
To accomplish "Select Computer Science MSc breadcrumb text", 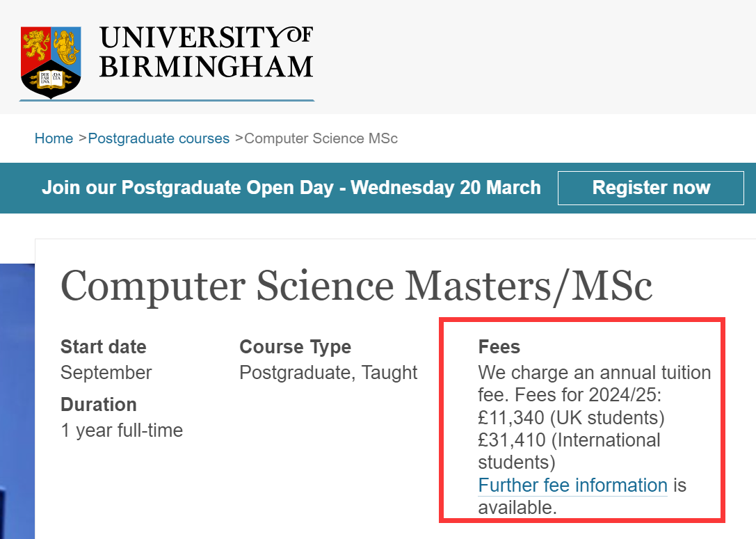I will click(x=321, y=138).
